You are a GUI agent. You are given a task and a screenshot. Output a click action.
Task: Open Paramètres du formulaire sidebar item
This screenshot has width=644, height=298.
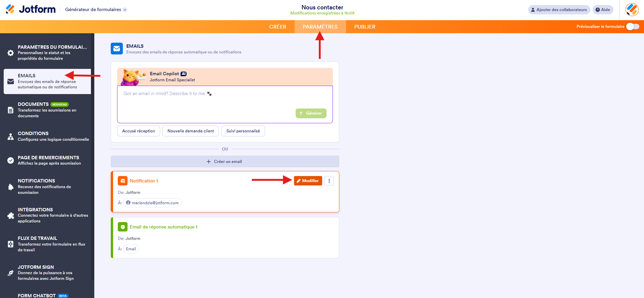(47, 53)
